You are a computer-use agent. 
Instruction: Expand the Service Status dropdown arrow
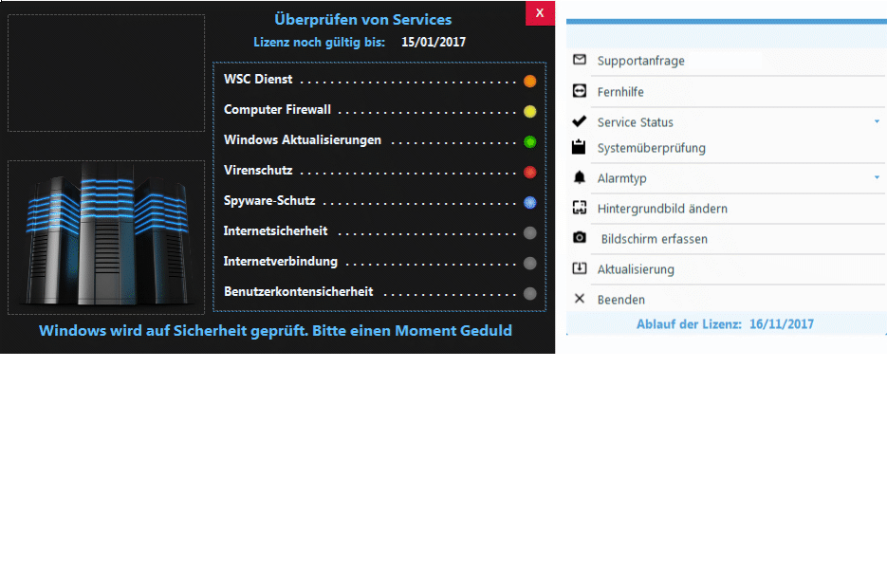[x=877, y=122]
